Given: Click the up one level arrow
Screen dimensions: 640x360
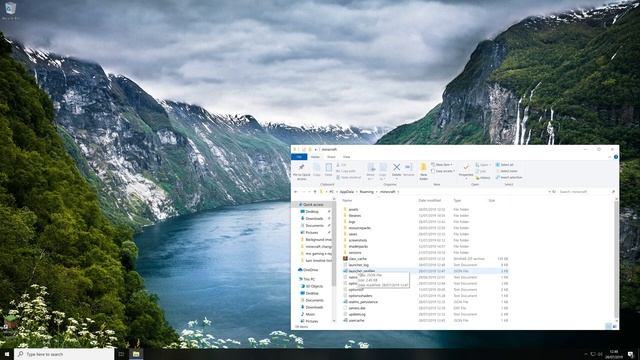Looking at the screenshot, I should pos(315,191).
